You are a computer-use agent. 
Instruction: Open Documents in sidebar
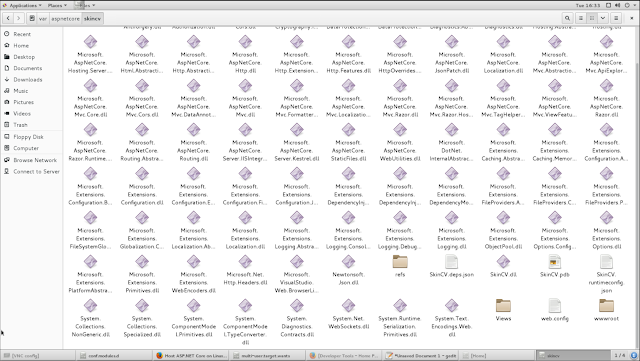click(x=27, y=68)
